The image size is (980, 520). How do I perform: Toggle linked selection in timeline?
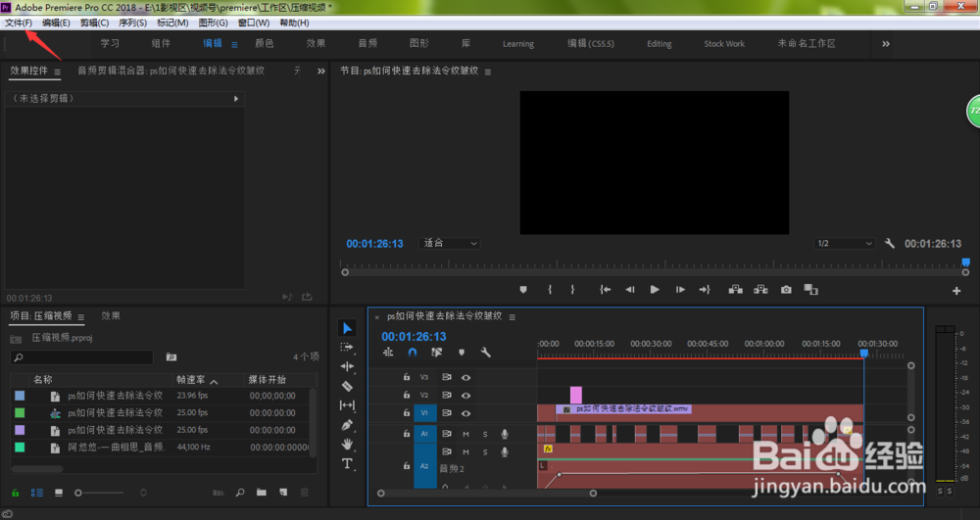tap(437, 353)
